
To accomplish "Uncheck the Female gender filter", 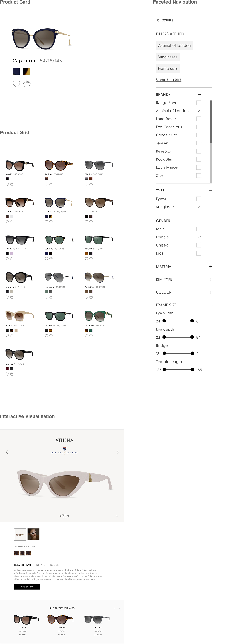I will (199, 237).
